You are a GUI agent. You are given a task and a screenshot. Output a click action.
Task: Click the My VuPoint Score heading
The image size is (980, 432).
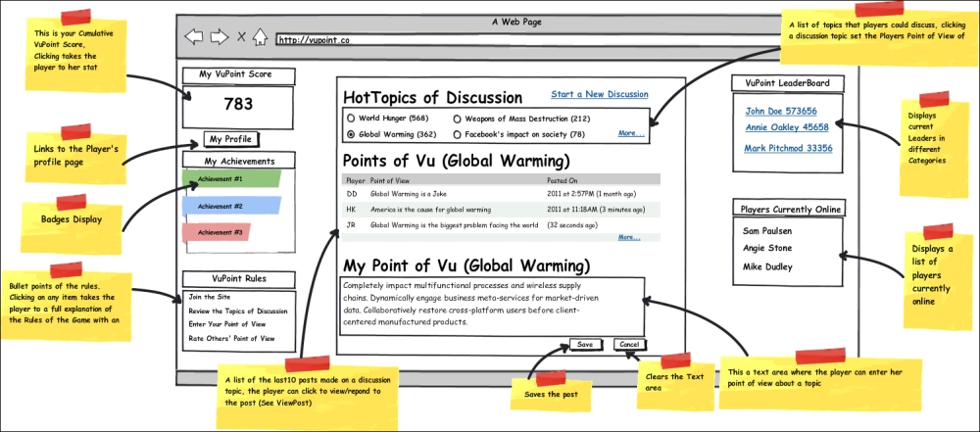tap(238, 75)
